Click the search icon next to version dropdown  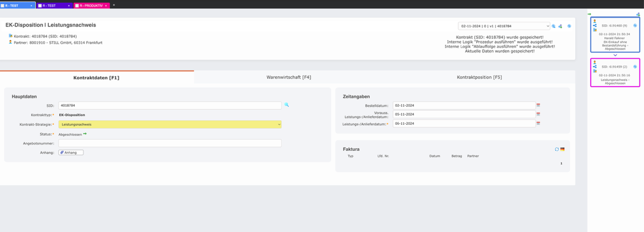[x=554, y=26]
